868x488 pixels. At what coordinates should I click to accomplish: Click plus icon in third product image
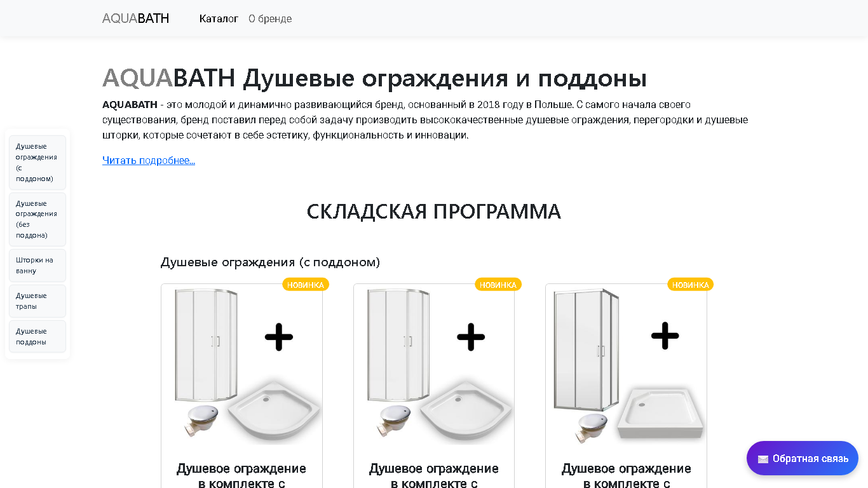click(665, 335)
